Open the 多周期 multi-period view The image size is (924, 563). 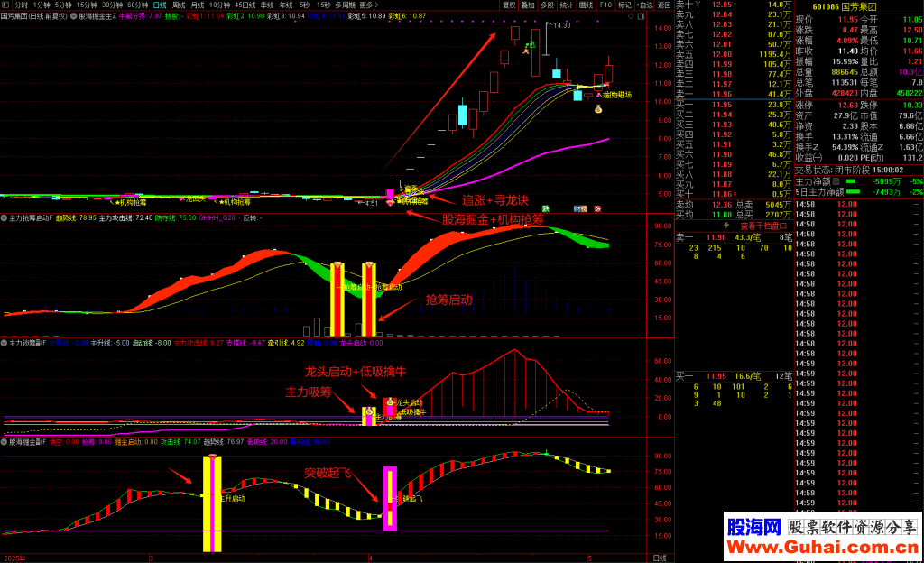click(x=346, y=5)
